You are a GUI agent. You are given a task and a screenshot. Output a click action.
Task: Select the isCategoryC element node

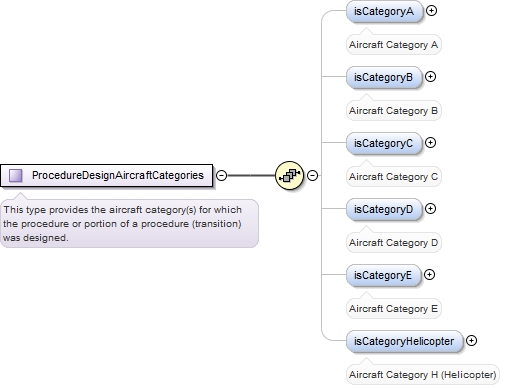pyautogui.click(x=384, y=143)
